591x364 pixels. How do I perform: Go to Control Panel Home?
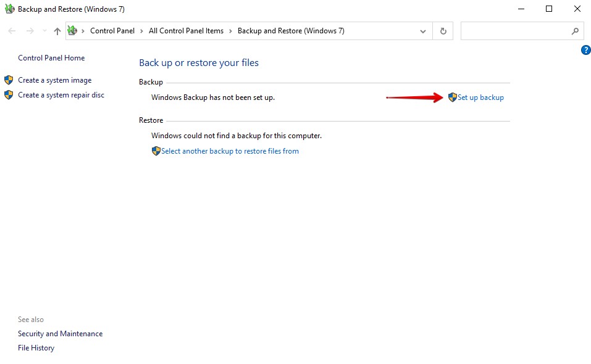(x=51, y=58)
